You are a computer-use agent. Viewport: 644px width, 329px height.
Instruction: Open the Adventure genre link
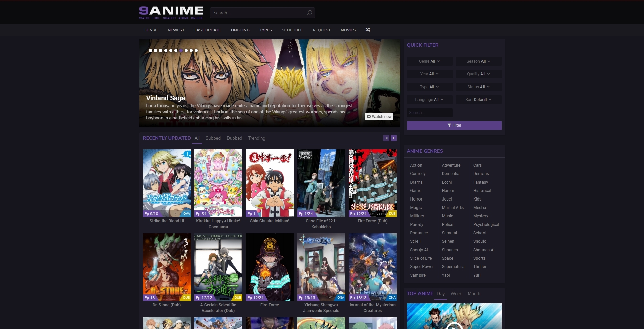[x=451, y=165]
